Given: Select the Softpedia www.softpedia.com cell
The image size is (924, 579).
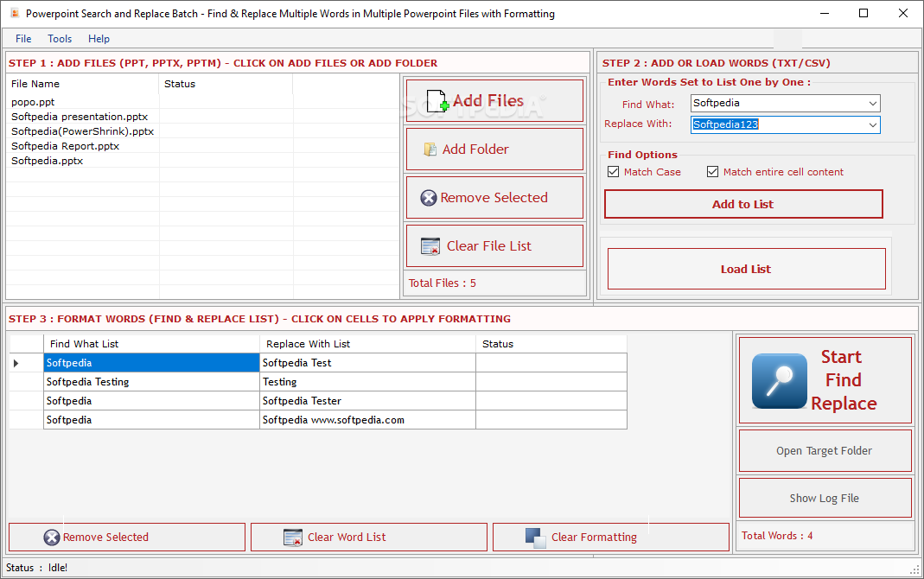Looking at the screenshot, I should tap(367, 420).
